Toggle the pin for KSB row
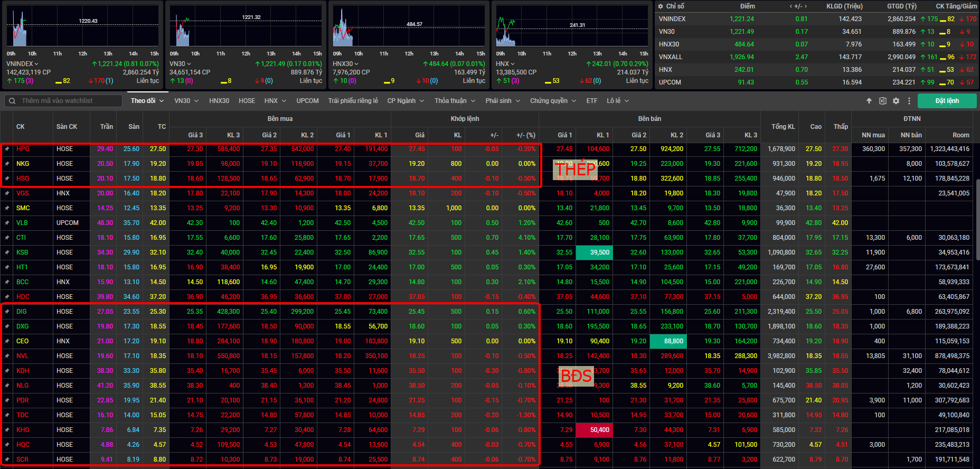 tap(7, 252)
